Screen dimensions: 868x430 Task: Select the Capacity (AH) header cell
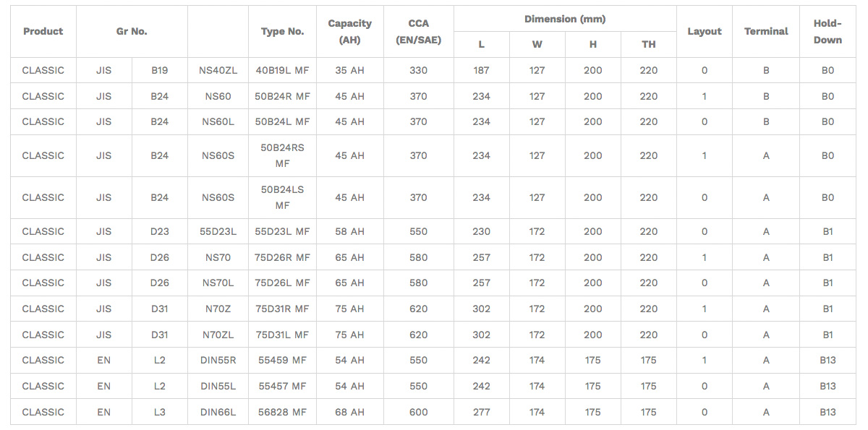click(x=350, y=31)
